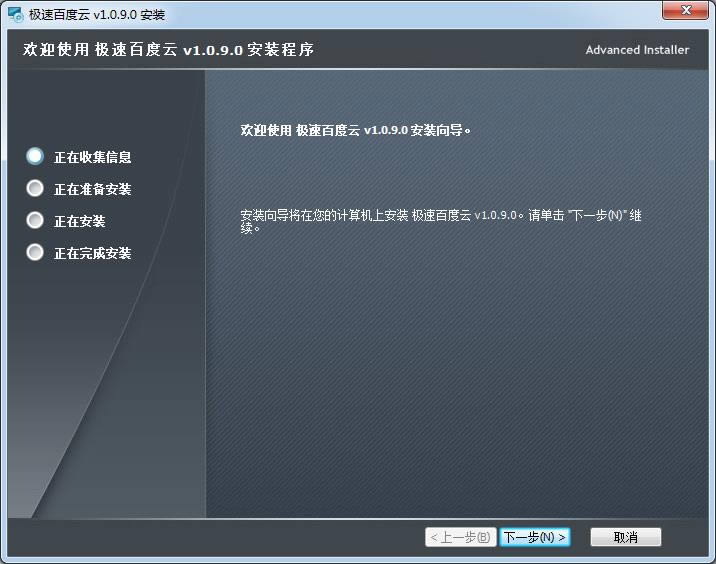Image resolution: width=716 pixels, height=564 pixels.
Task: Click the 极速百度云 installer icon in title bar
Action: pyautogui.click(x=15, y=14)
